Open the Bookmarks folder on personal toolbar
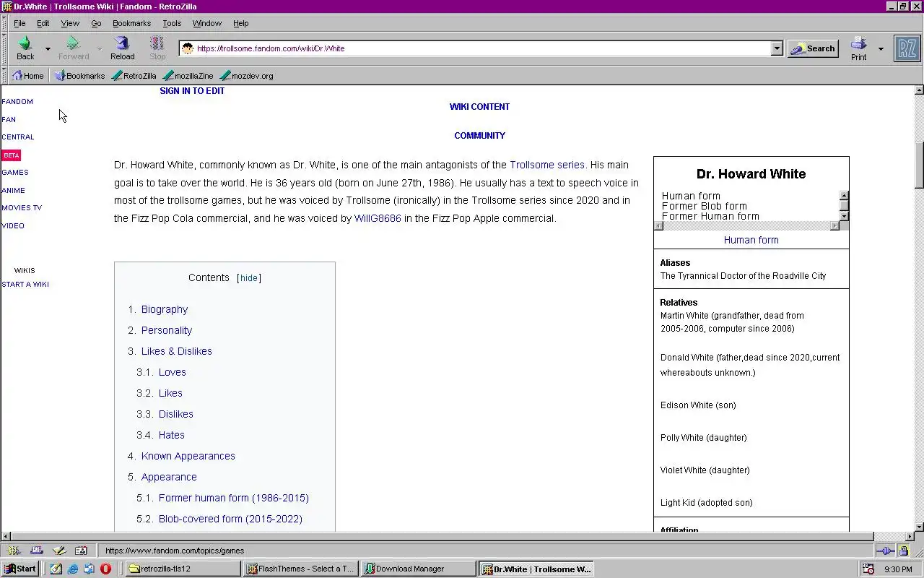924x578 pixels. tap(79, 75)
